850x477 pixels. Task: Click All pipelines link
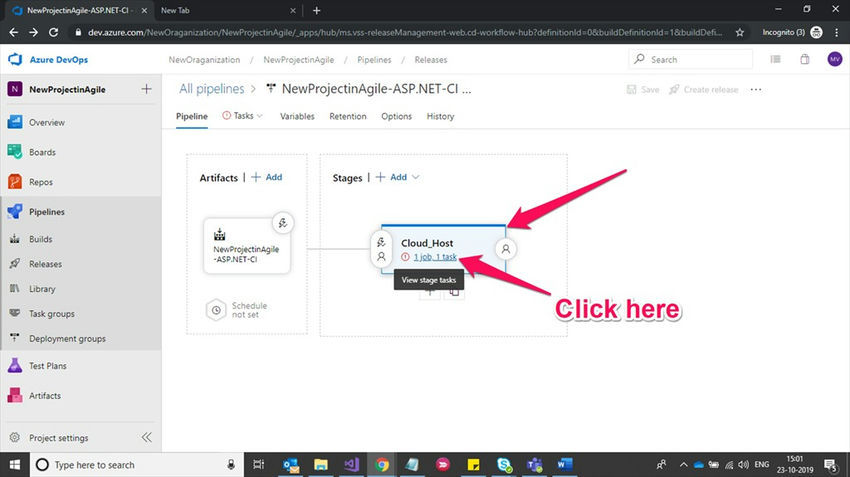[x=212, y=89]
